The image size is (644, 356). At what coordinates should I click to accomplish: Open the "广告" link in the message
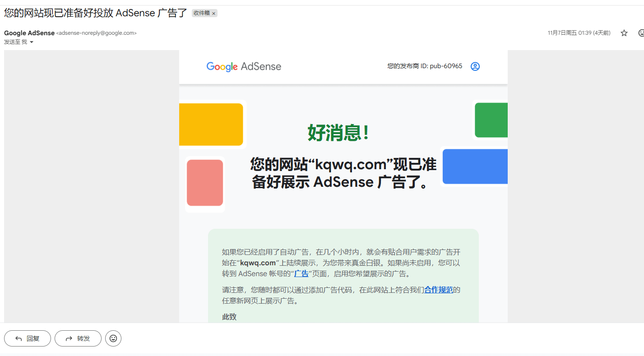pyautogui.click(x=301, y=273)
